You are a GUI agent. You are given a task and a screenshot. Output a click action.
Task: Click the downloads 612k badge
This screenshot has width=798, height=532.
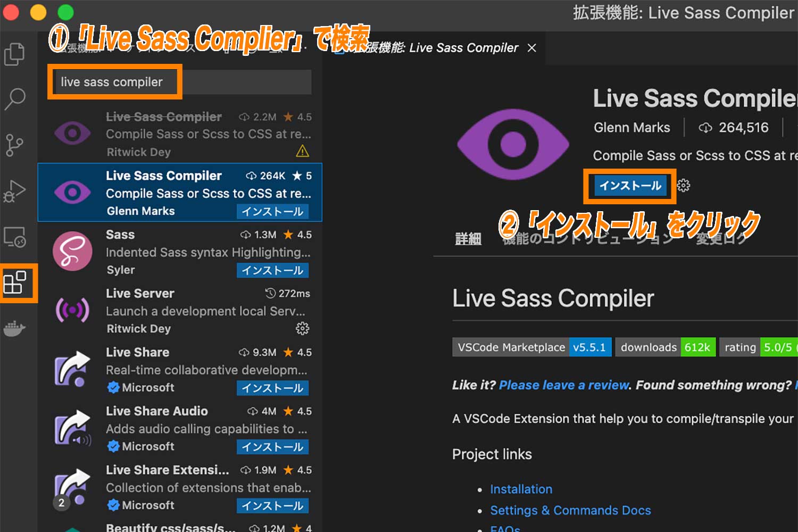pos(666,347)
